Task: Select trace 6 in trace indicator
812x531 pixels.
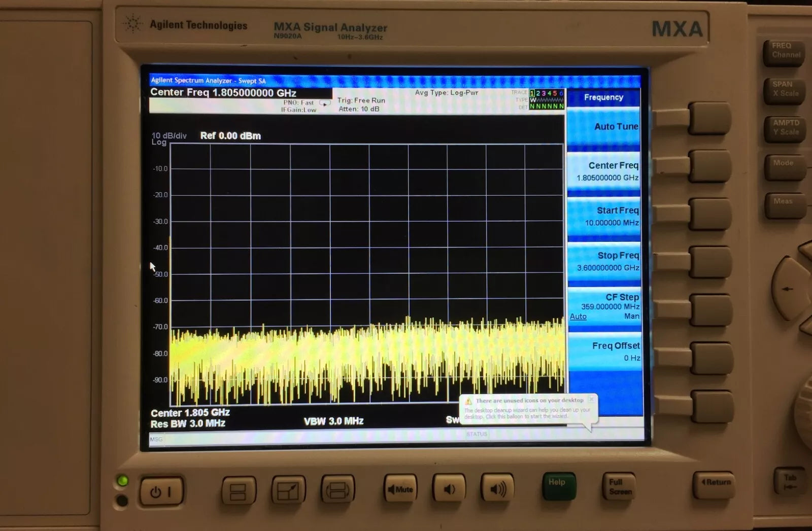Action: (x=561, y=93)
